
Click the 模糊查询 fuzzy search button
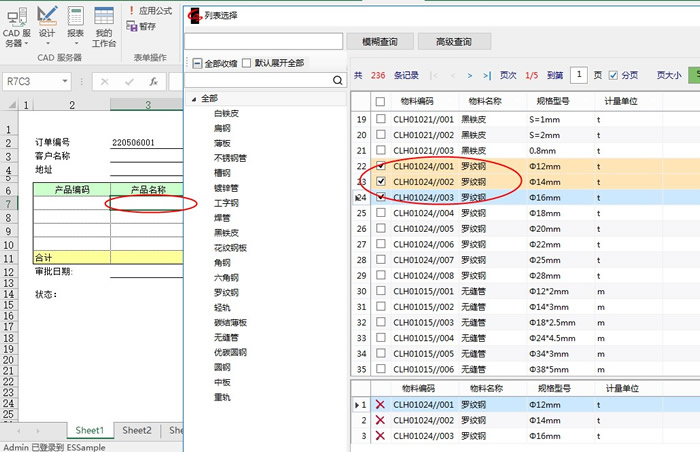(x=379, y=42)
